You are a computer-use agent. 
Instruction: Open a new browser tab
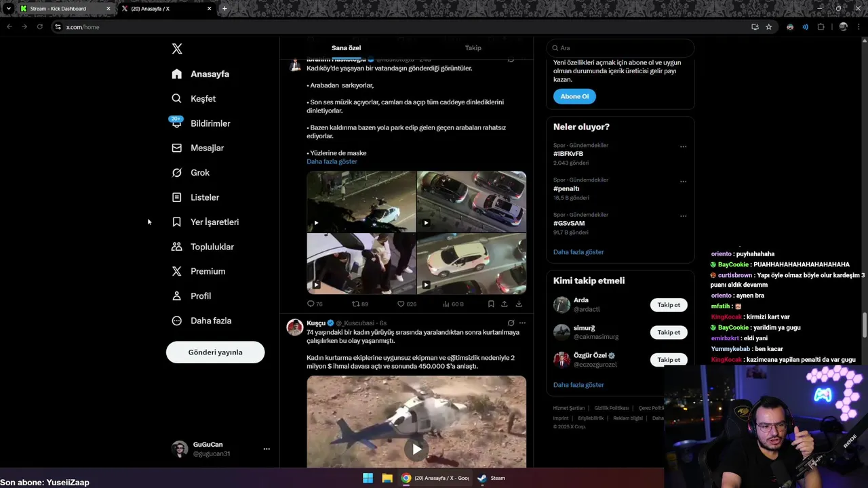[224, 9]
